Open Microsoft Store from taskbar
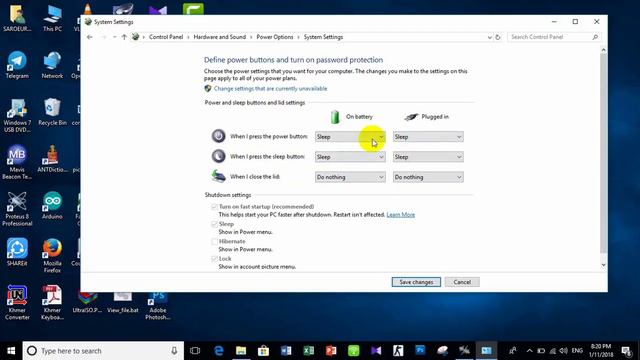640x360 pixels. pyautogui.click(x=264, y=351)
